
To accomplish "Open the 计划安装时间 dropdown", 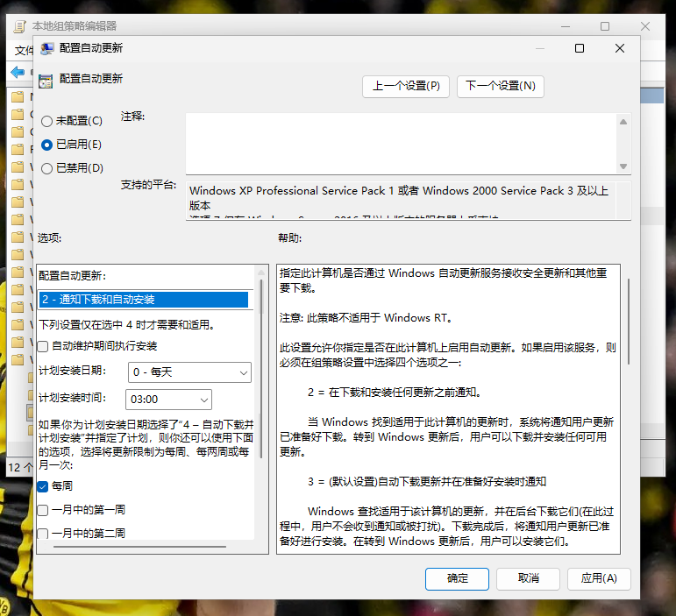I will [168, 400].
